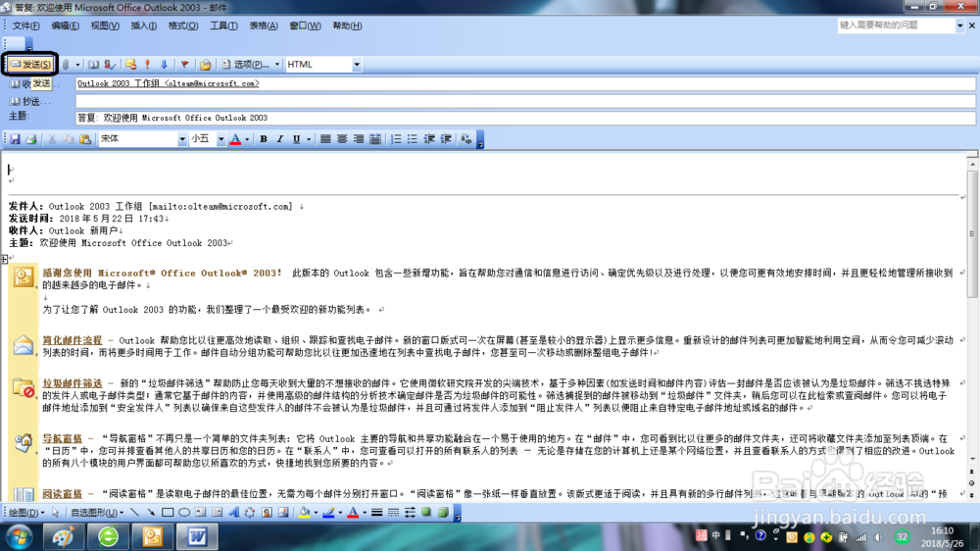Apply the blue line color brush

[x=328, y=513]
